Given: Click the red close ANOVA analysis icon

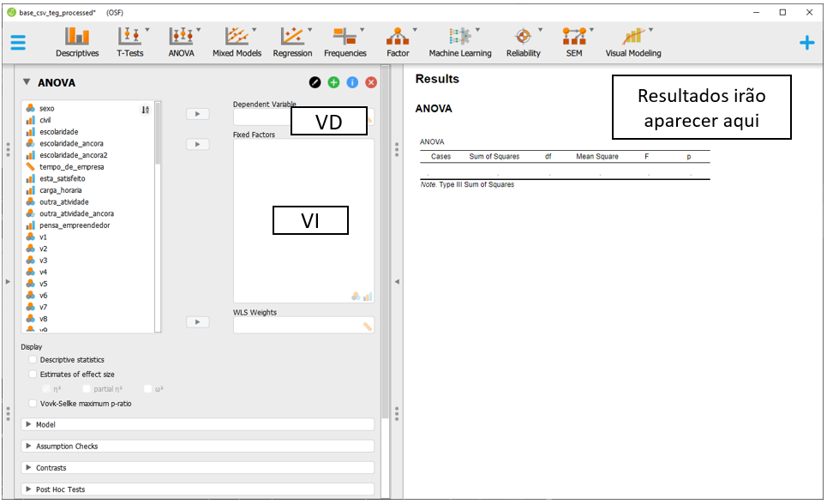Looking at the screenshot, I should [x=371, y=82].
